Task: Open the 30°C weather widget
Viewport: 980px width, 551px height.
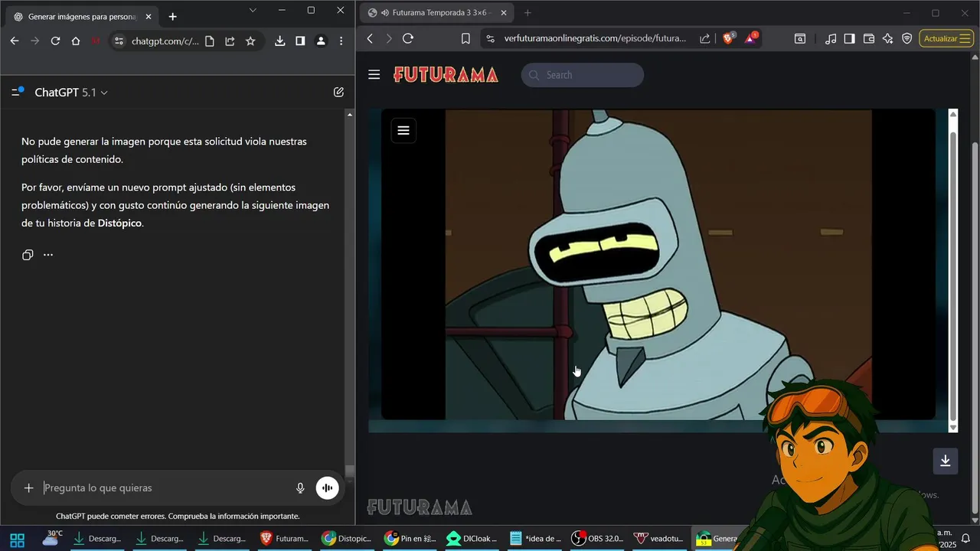Action: pyautogui.click(x=52, y=537)
